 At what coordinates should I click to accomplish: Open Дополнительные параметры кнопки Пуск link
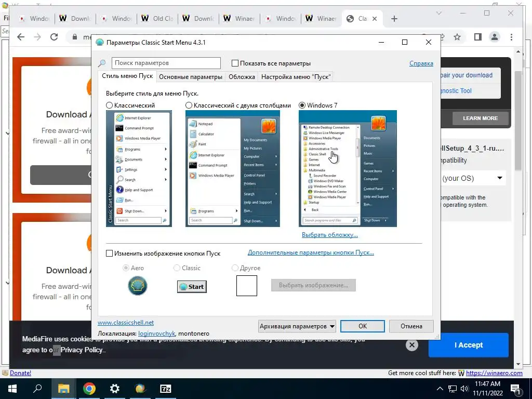click(311, 253)
